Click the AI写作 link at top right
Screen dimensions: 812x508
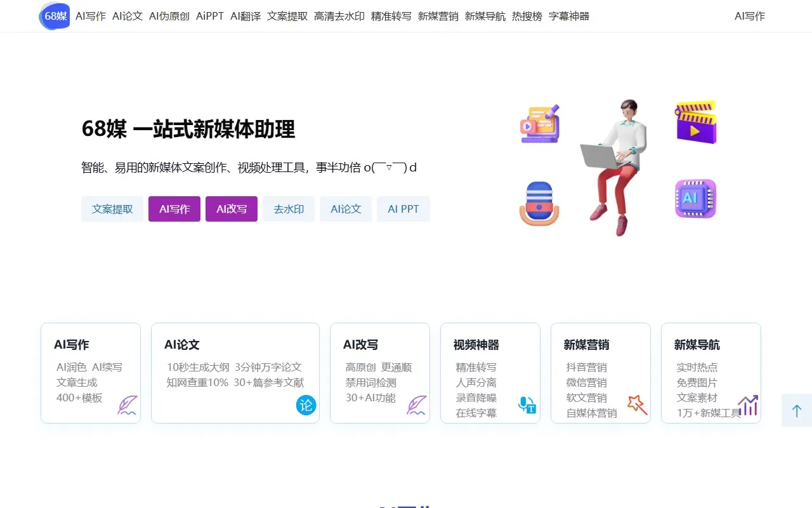pos(749,17)
